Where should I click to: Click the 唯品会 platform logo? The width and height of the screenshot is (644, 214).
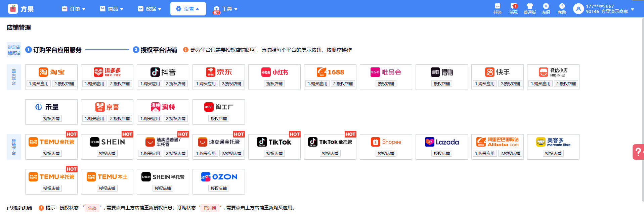coord(386,72)
